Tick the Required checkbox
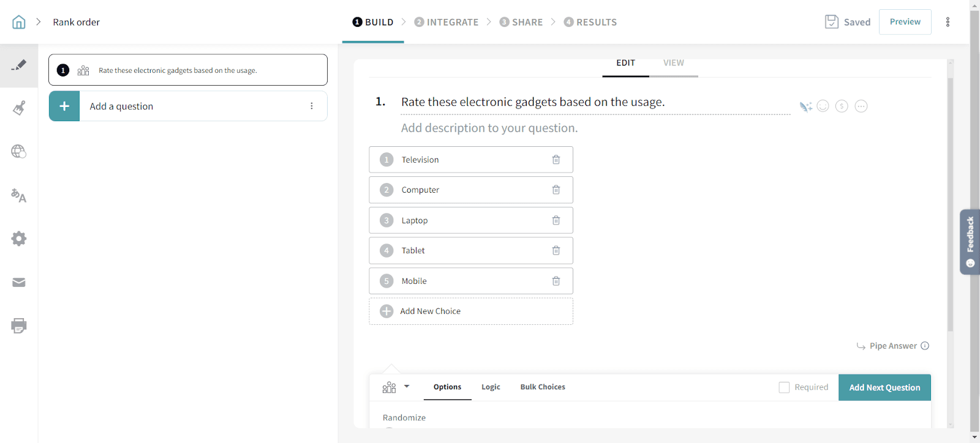 [784, 387]
